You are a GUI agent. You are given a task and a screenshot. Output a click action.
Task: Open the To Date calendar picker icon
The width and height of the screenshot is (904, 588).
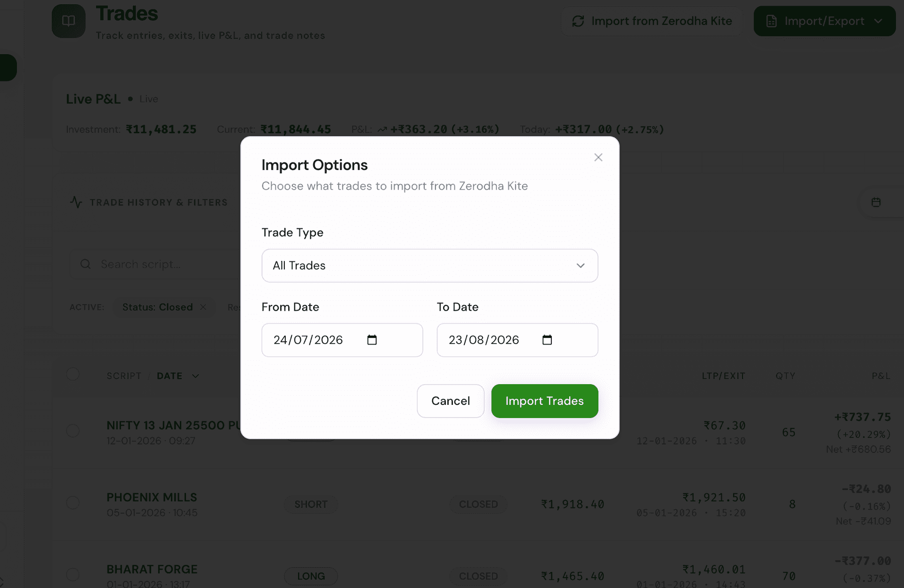[547, 340]
